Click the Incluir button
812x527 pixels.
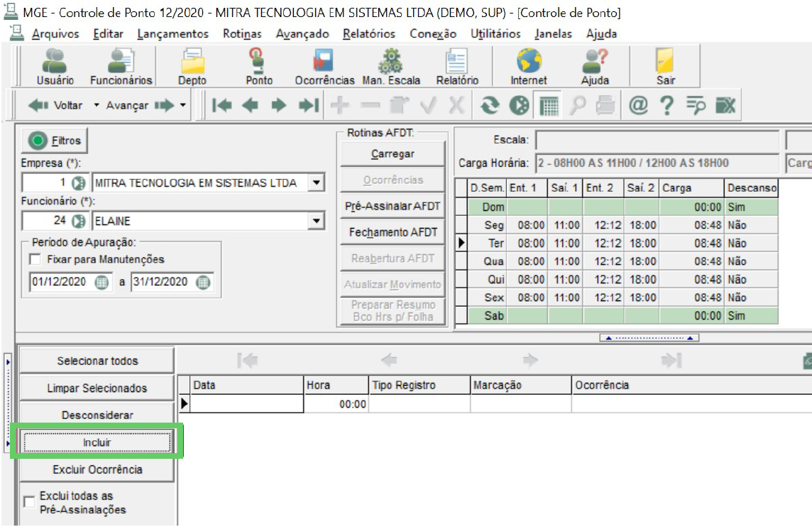[97, 442]
